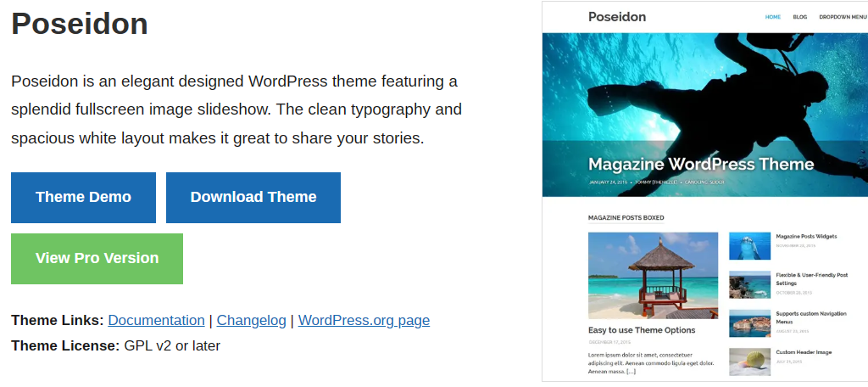Open the Theme Demo button

tap(83, 198)
